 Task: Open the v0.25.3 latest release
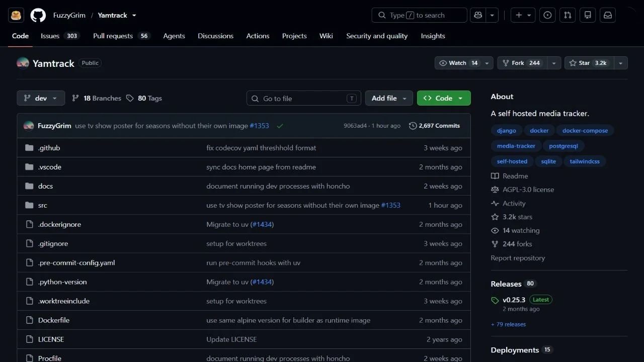(x=514, y=300)
